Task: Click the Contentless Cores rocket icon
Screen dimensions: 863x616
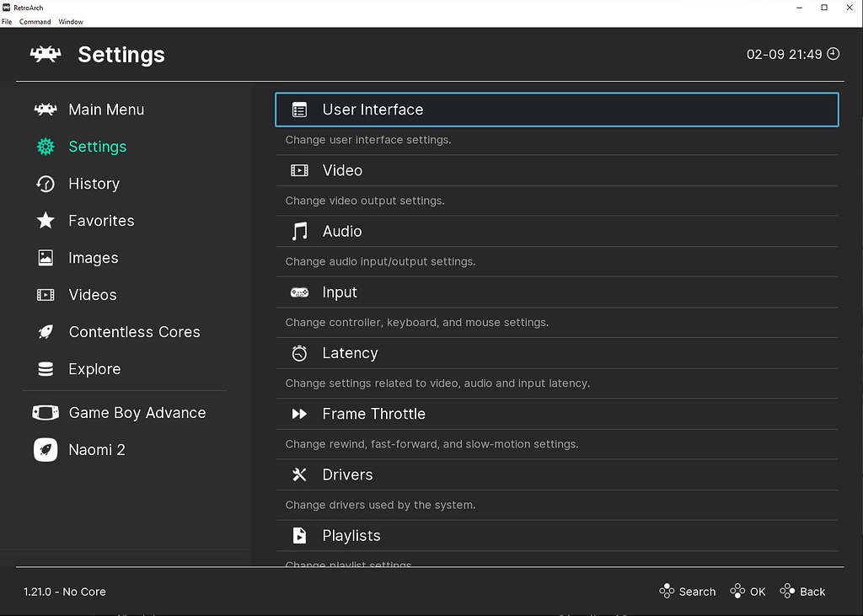Action: (x=46, y=332)
